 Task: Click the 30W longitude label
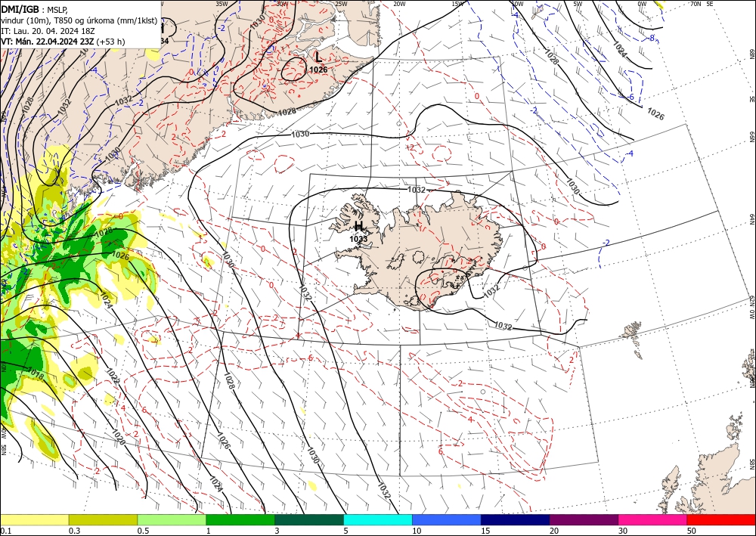282,4
